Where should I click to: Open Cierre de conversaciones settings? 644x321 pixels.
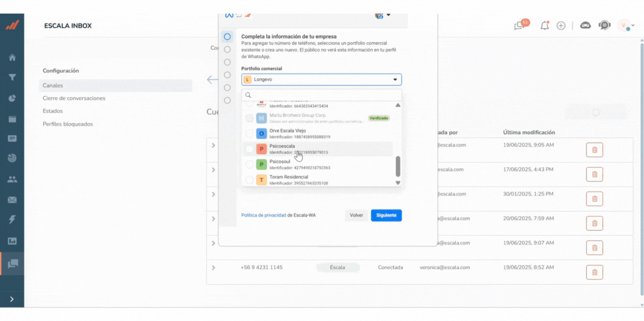pos(74,98)
